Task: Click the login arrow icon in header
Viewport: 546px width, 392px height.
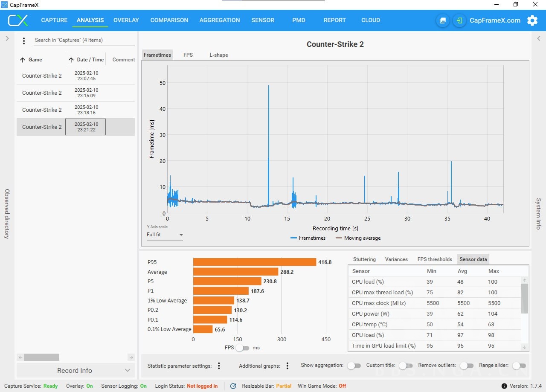Action: click(459, 20)
